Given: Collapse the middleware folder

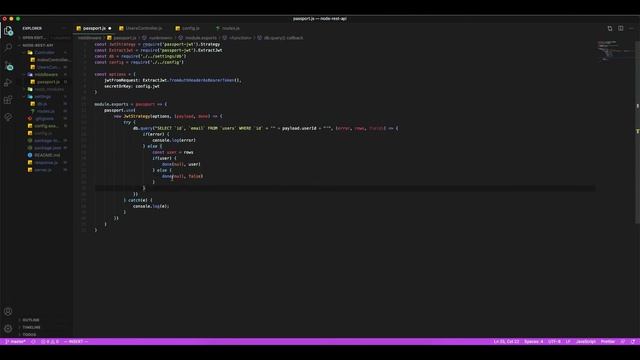Looking at the screenshot, I should point(46,75).
